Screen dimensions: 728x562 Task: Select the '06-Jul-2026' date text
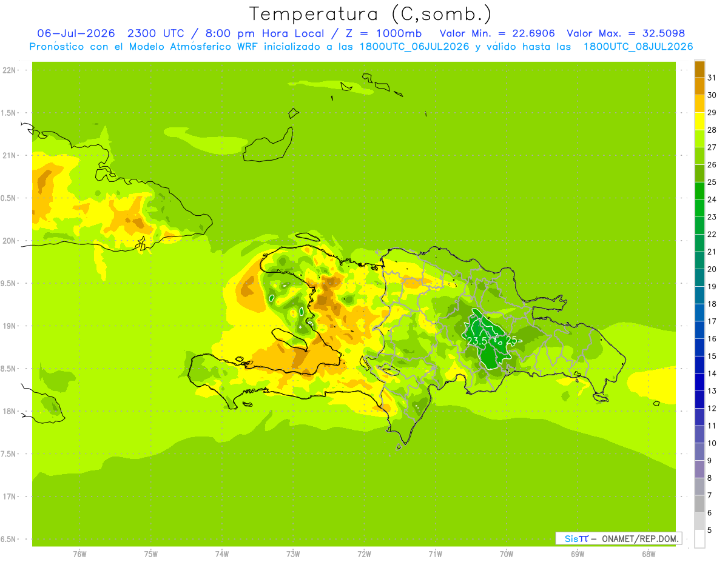pos(75,33)
